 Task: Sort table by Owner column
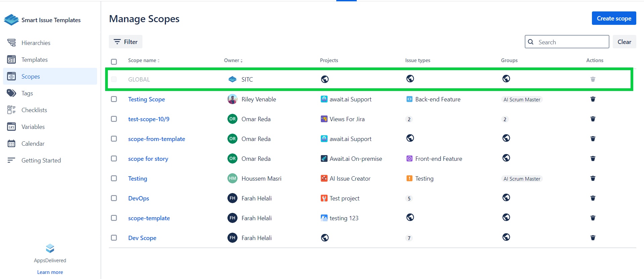tap(233, 60)
